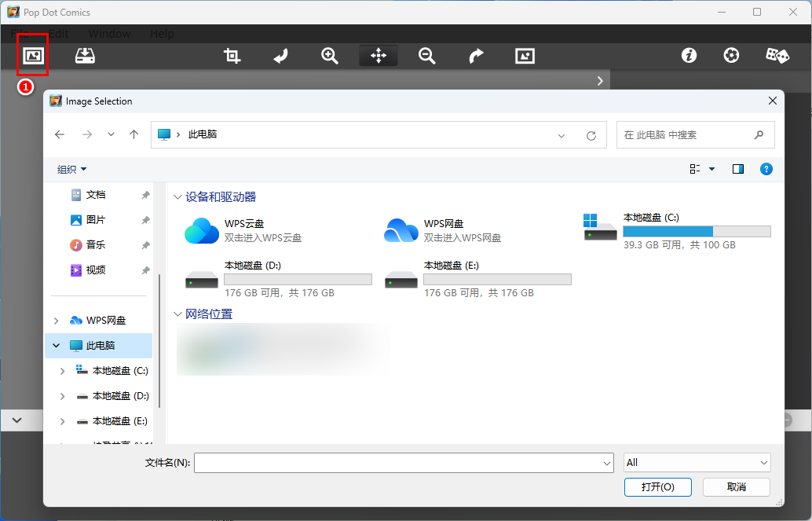Click the address bar computer icon

164,135
